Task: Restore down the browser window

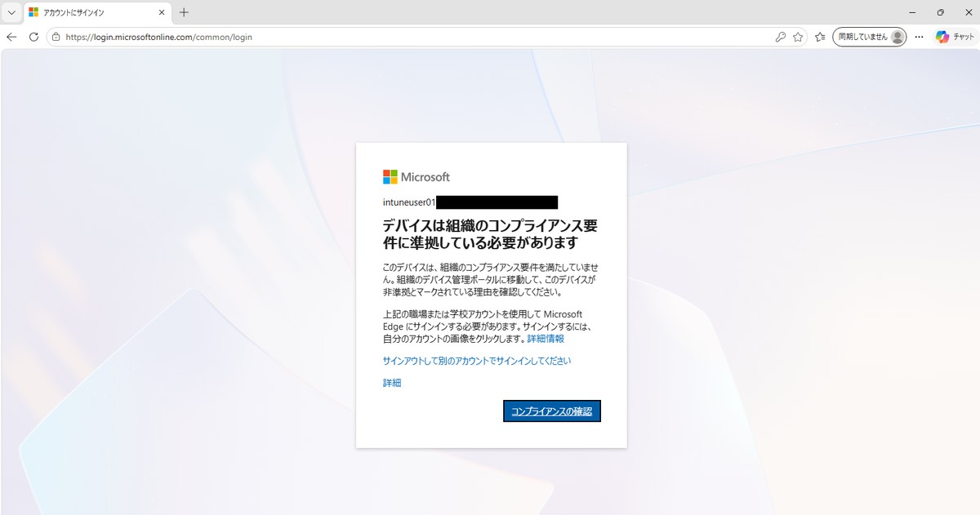Action: point(940,12)
